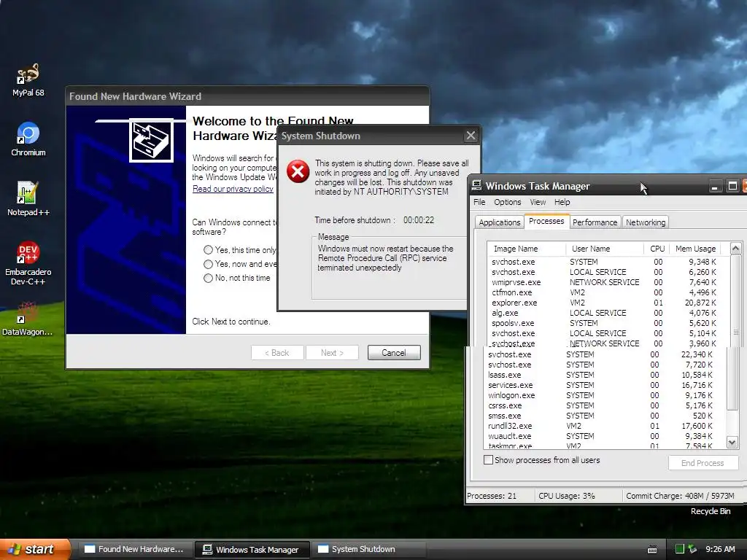Click the Task Manager title bar icon
Viewport: 747px width, 560px height.
tap(476, 186)
